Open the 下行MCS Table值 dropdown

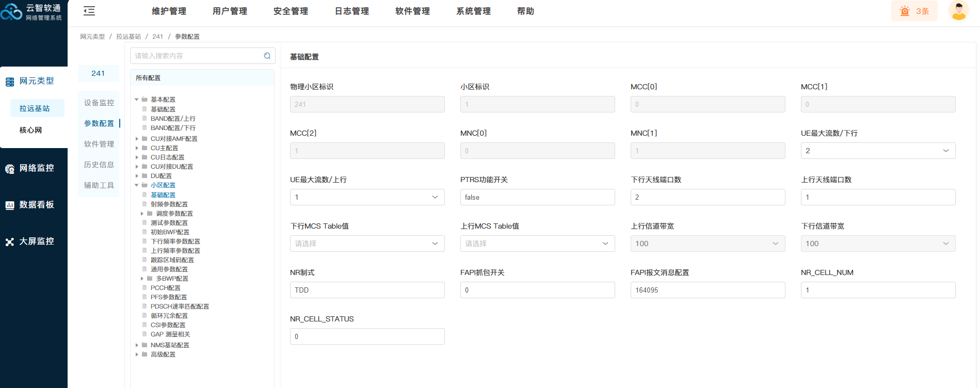(x=367, y=244)
